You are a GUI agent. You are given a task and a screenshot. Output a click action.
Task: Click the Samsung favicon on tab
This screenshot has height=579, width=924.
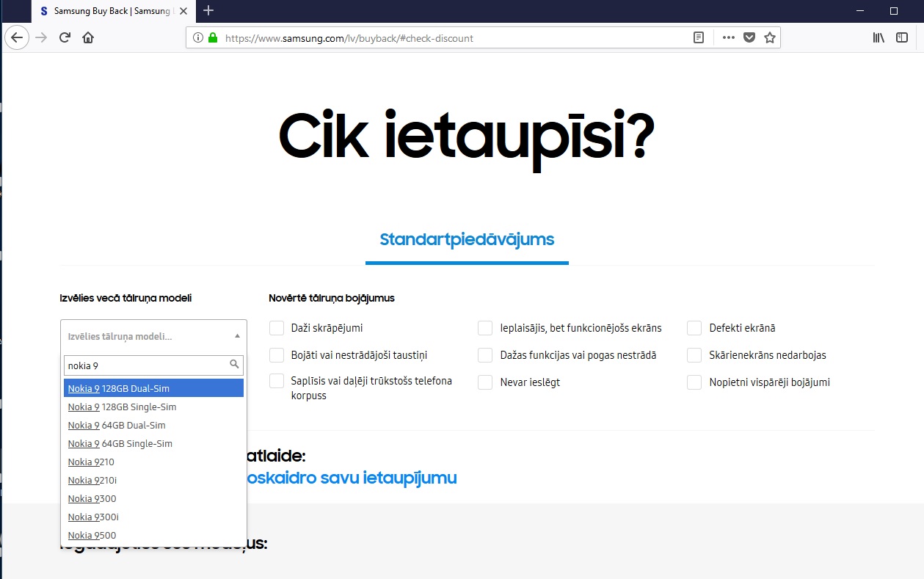[x=44, y=11]
